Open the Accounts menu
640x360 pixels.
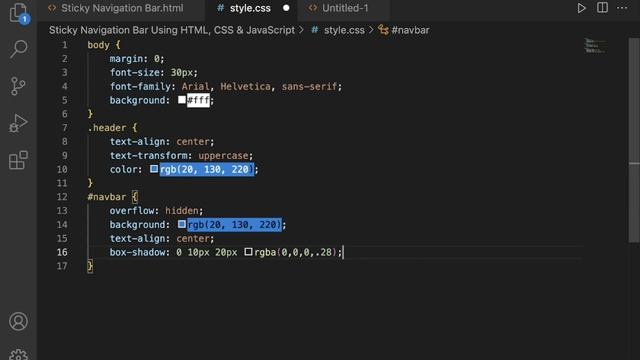18,321
